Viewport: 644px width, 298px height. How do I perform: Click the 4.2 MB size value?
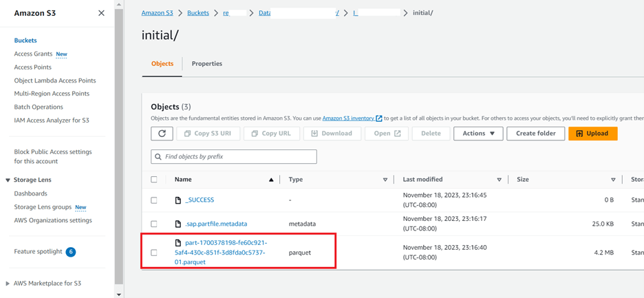604,253
